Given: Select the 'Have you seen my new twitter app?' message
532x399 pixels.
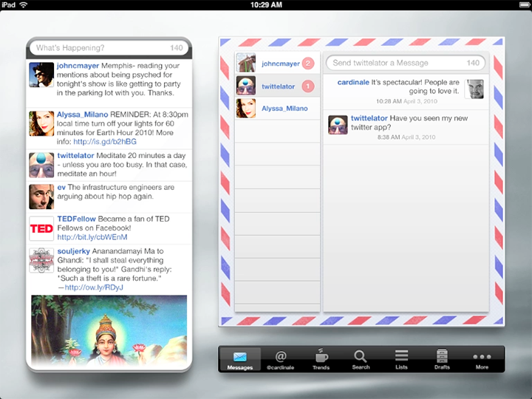Looking at the screenshot, I should coord(409,123).
